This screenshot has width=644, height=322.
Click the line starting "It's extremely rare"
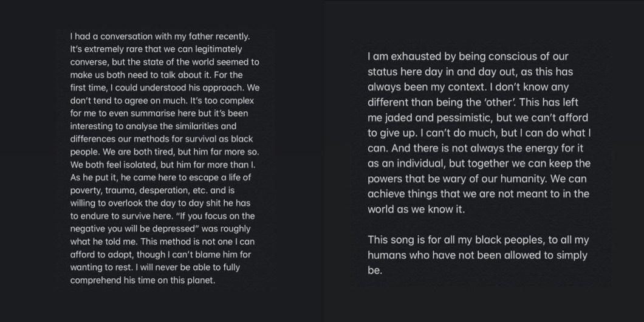156,49
